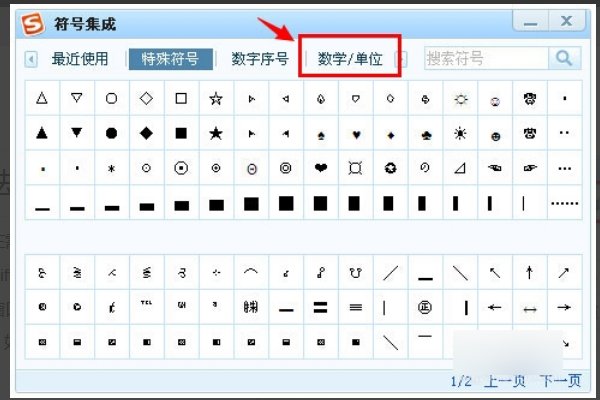Pick the hollow star ☆ symbol
This screenshot has width=600, height=400.
point(216,98)
